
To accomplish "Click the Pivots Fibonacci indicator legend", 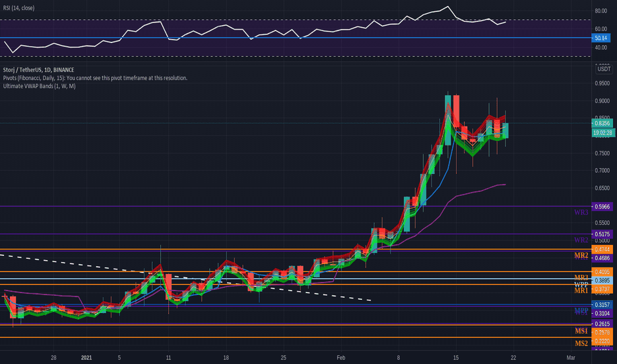I will click(95, 78).
